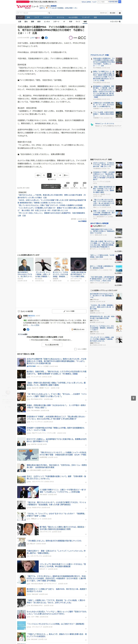This screenshot has height=644, width=138.
Task: Play the はなちゃん社会人に video thumbnail
Action: coord(119,165)
